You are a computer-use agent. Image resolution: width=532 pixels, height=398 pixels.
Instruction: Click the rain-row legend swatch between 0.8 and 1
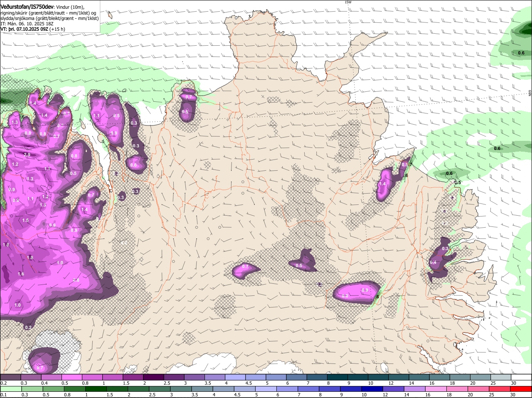click(x=75, y=389)
